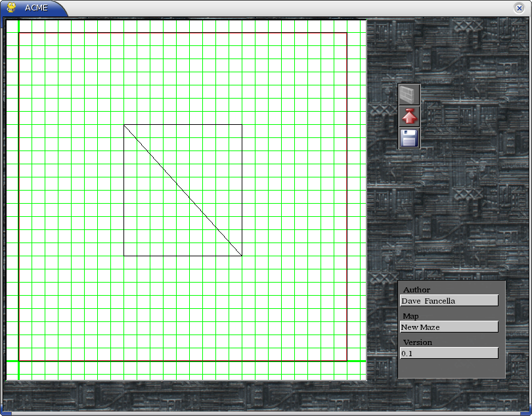Focus the Author field containing Dave Fancella
The width and height of the screenshot is (532, 416).
point(449,301)
